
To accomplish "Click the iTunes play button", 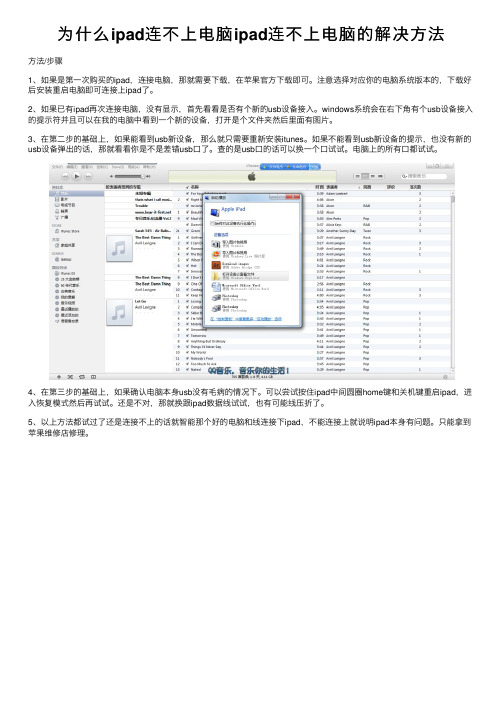I will [77, 176].
